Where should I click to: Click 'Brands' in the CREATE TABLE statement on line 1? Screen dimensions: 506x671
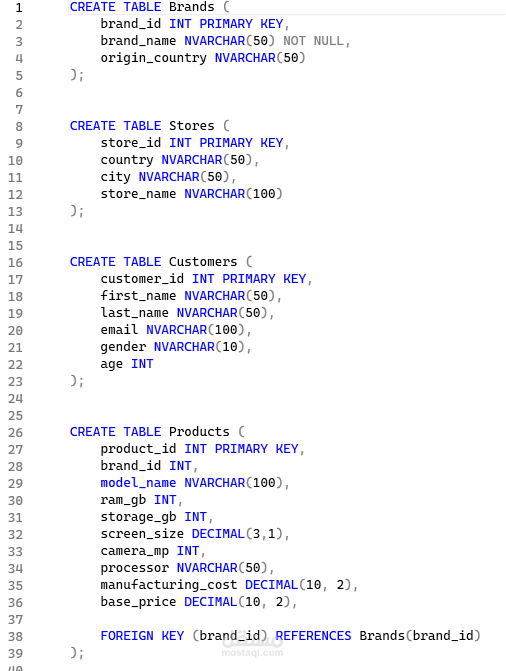[x=191, y=7]
